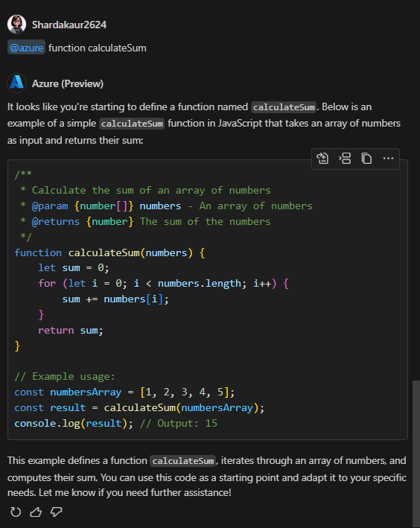Viewport: 420px width, 528px height.
Task: Click the 'function calculateSum' user prompt text
Action: pos(98,48)
